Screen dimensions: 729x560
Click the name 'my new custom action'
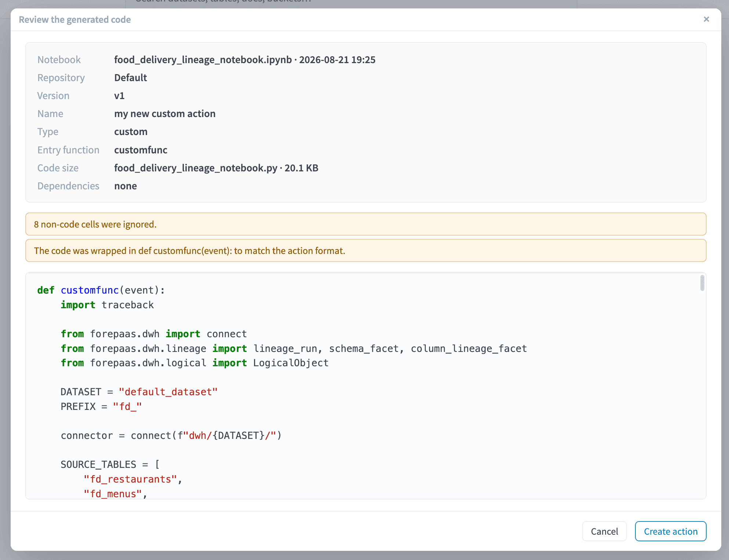tap(165, 113)
